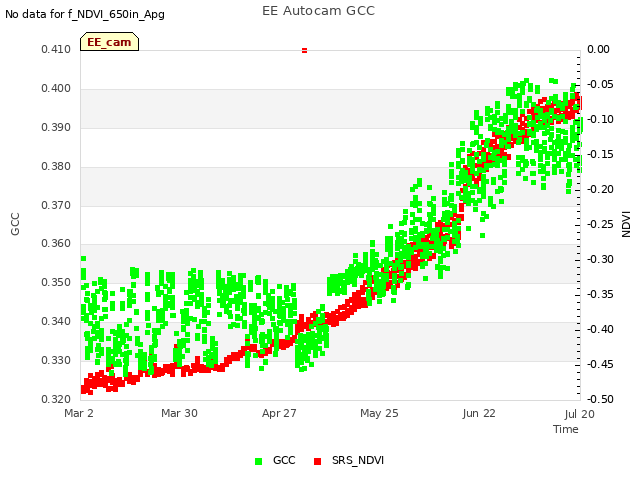Viewport: 640px width, 480px height.
Task: Click the May 25 x-axis label
Action: (x=379, y=413)
